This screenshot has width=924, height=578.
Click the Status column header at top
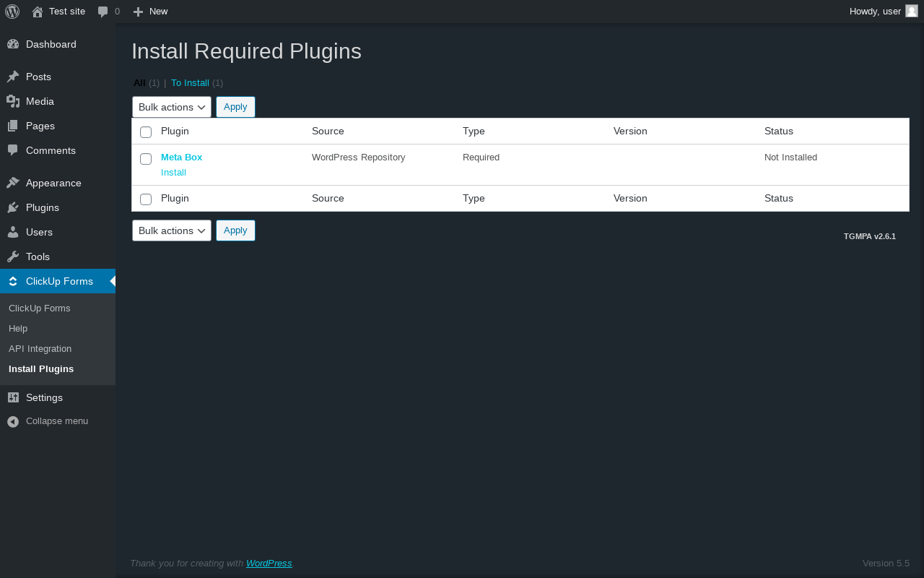click(779, 131)
